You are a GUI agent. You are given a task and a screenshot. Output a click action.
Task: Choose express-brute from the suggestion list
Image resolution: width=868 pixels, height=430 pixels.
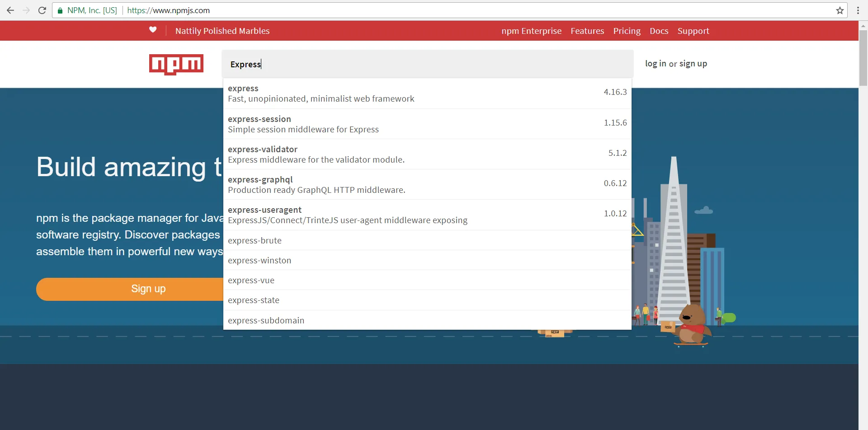coord(427,240)
